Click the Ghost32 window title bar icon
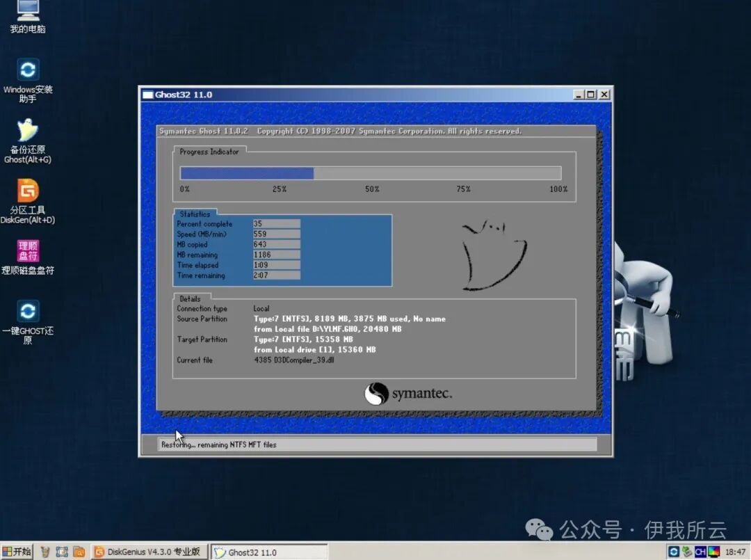This screenshot has width=751, height=560. pos(148,95)
